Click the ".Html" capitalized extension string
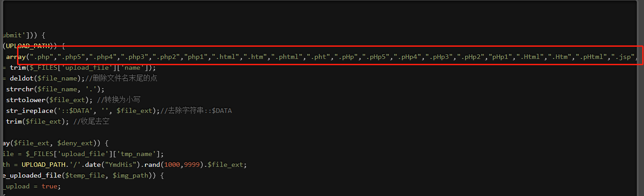This screenshot has height=196, width=644. coord(530,57)
